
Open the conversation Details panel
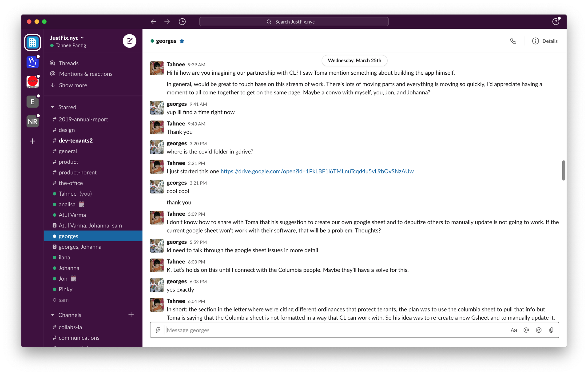tap(545, 41)
